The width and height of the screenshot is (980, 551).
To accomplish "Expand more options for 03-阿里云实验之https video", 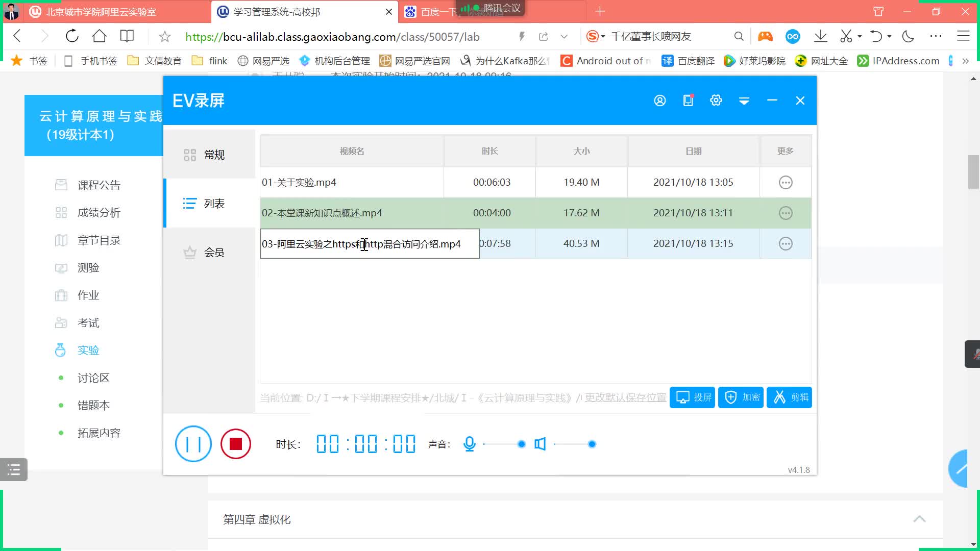I will [786, 243].
